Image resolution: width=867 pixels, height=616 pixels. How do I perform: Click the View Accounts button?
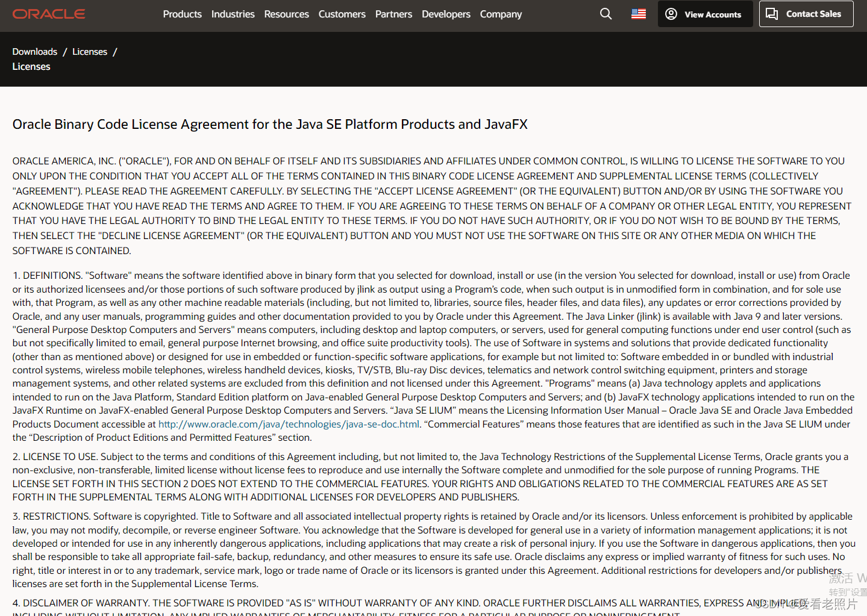click(x=706, y=14)
